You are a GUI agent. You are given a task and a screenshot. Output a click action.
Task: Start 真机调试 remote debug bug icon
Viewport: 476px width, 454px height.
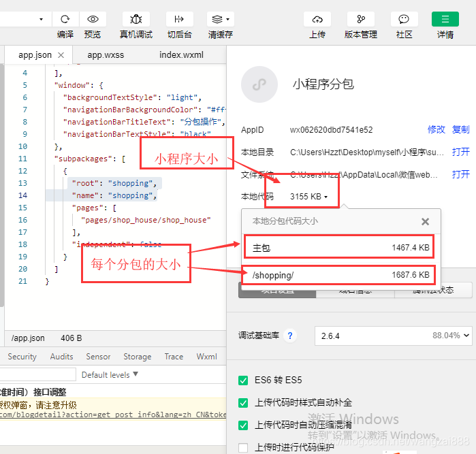pos(136,20)
